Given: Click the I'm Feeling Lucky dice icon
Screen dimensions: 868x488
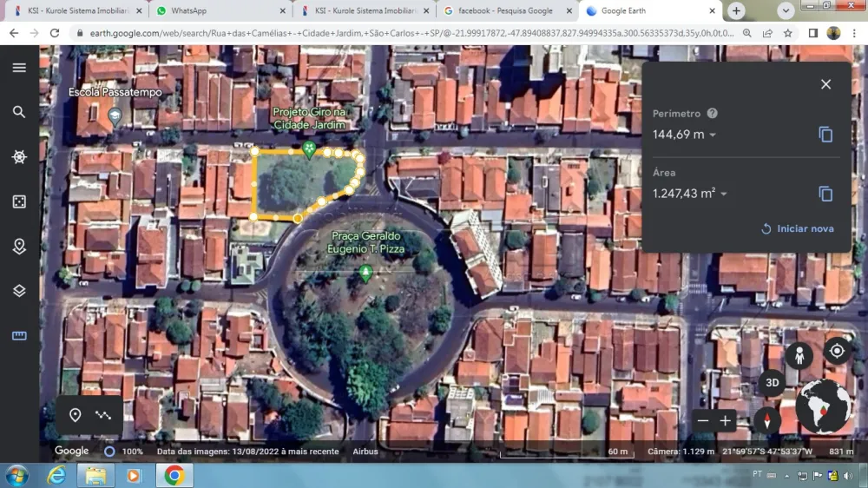Looking at the screenshot, I should 19,201.
